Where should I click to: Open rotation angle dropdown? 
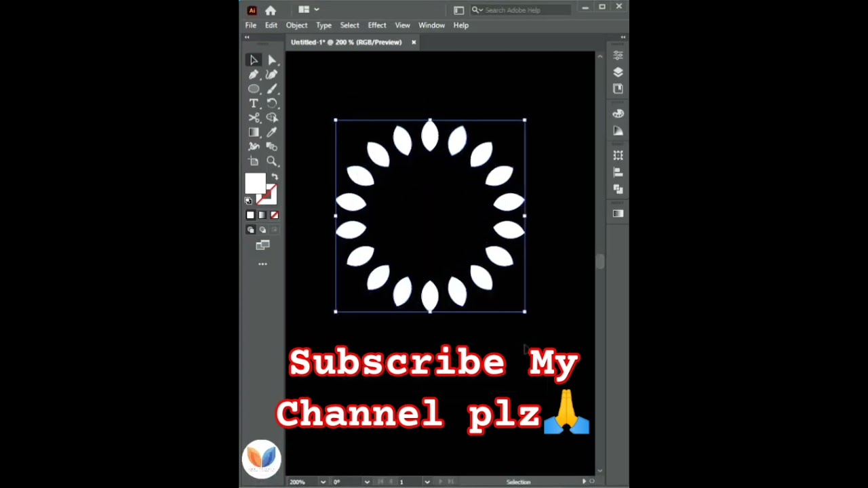[x=367, y=482]
